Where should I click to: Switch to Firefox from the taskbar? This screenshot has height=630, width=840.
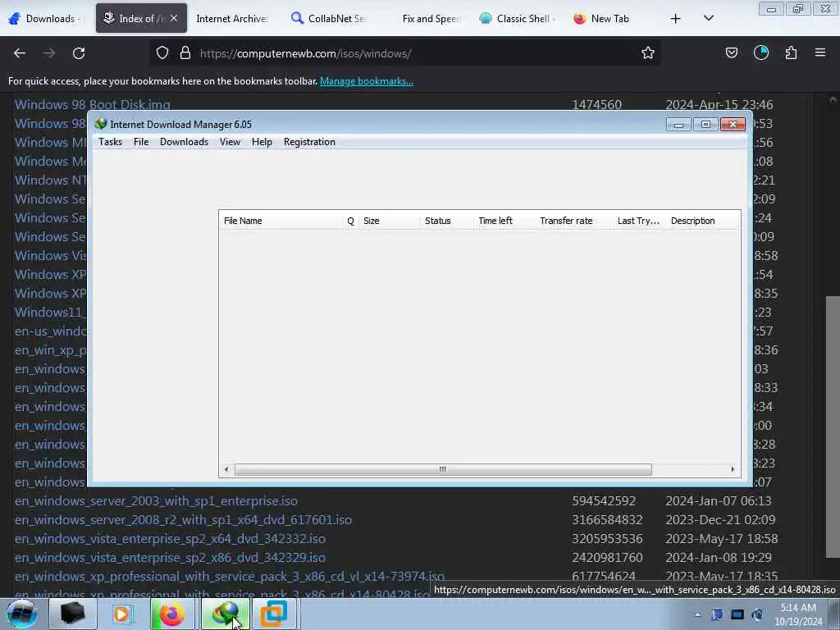171,614
